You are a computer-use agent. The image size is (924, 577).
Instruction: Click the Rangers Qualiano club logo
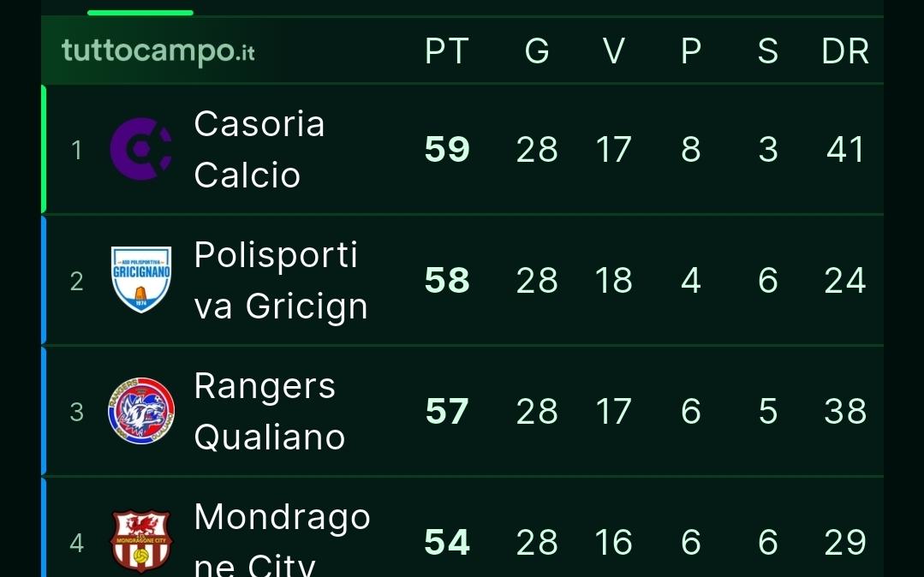pyautogui.click(x=141, y=412)
